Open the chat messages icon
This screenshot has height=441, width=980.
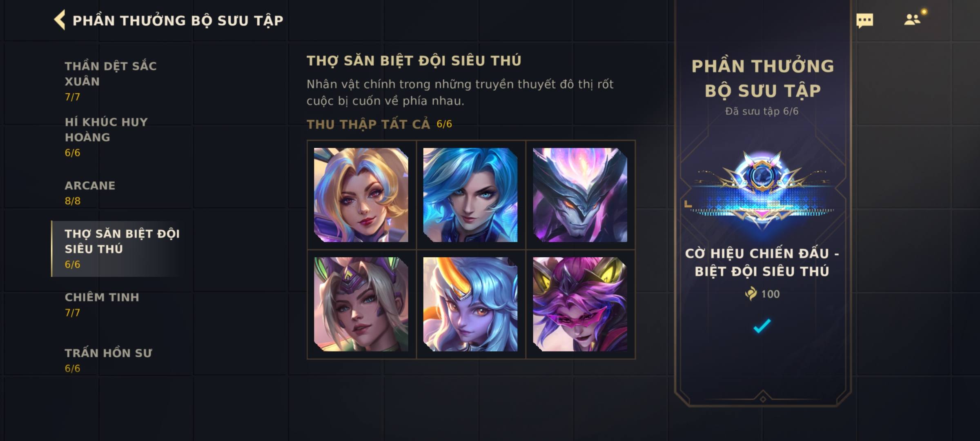point(864,20)
